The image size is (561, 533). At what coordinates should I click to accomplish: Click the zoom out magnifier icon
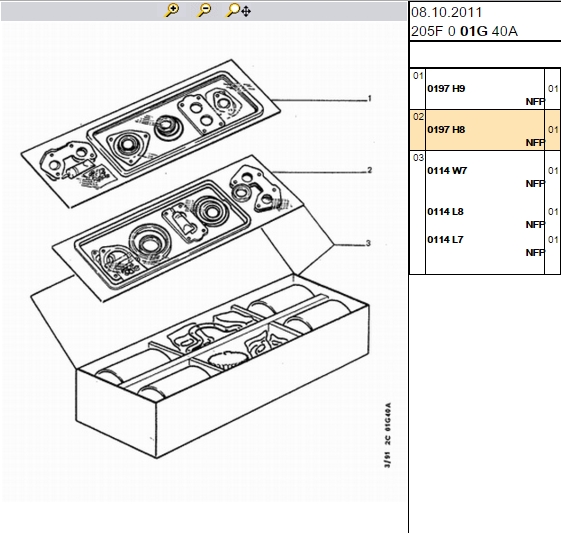(204, 10)
